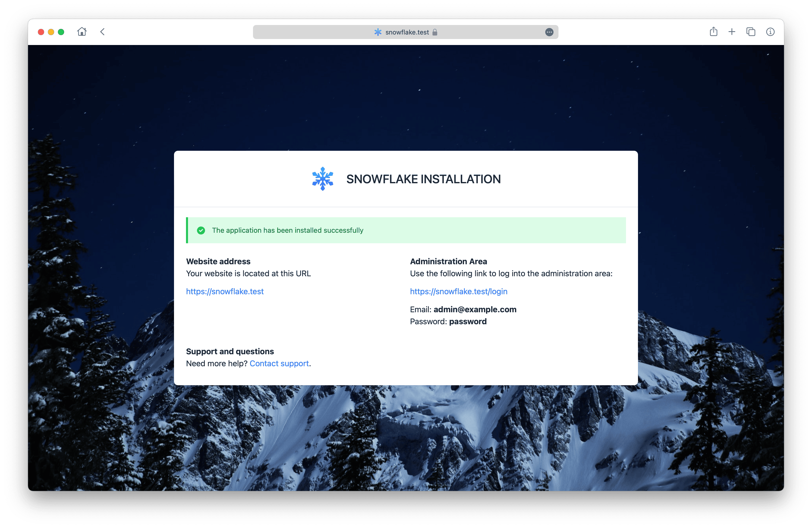The height and width of the screenshot is (528, 812).
Task: Go back using the left arrow
Action: pos(102,32)
